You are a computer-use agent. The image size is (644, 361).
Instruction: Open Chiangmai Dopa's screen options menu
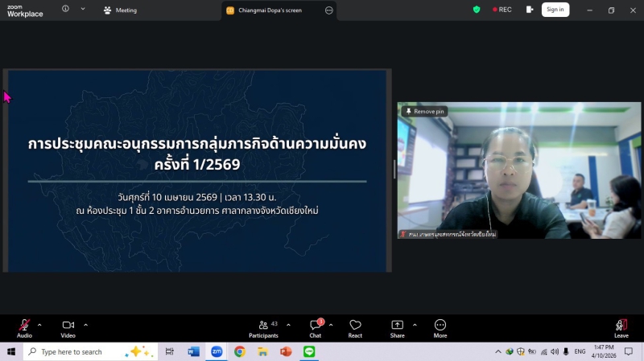pos(328,10)
